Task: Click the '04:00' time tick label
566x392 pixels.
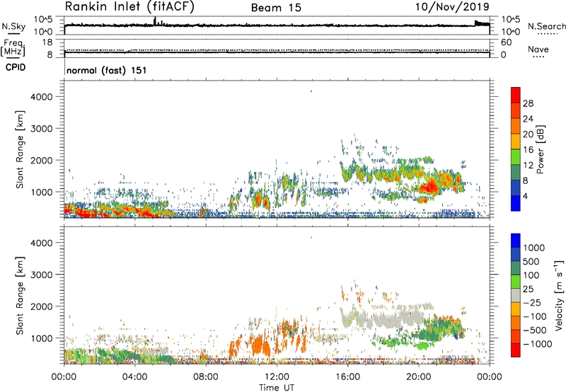Action: [x=135, y=377]
